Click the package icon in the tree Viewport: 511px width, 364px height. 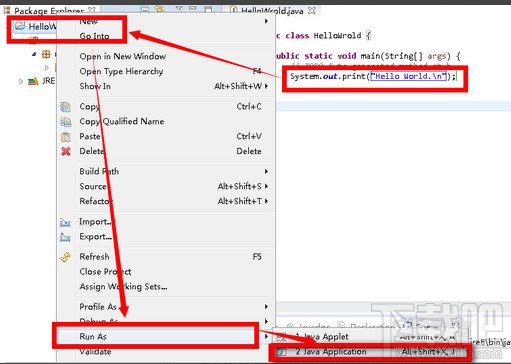pos(46,54)
